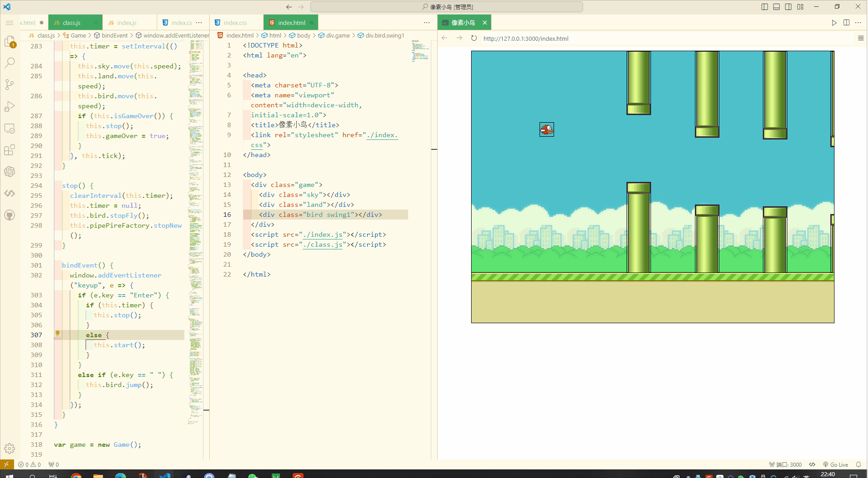
Task: Open the notifications bell in status bar
Action: [858, 464]
